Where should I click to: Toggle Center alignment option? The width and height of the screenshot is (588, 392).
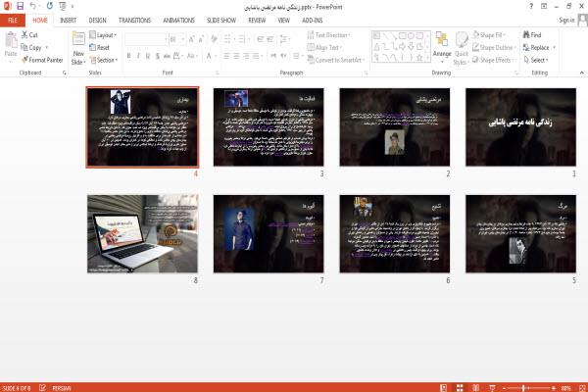tap(236, 56)
